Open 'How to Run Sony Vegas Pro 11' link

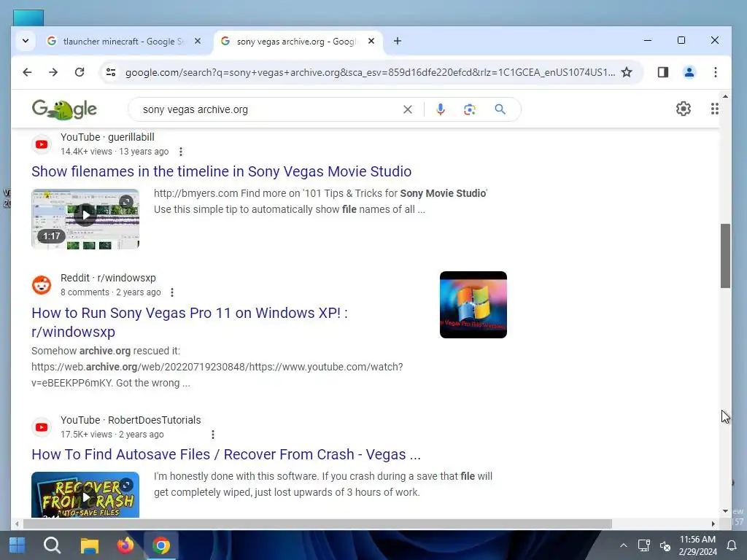[190, 322]
